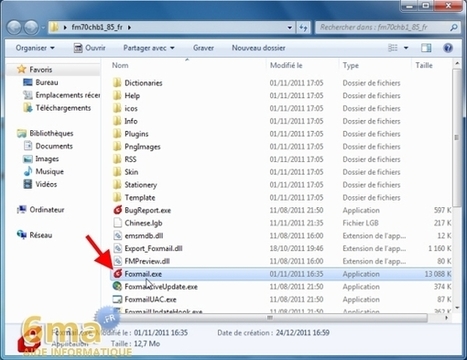The image size is (467, 360).
Task: Open Musique library
Action: [x=43, y=172]
